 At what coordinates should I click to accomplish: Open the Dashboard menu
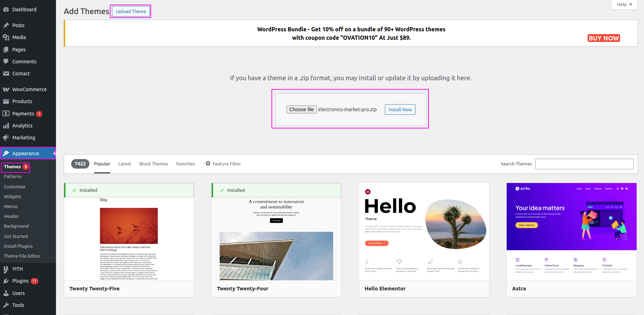(x=28, y=10)
